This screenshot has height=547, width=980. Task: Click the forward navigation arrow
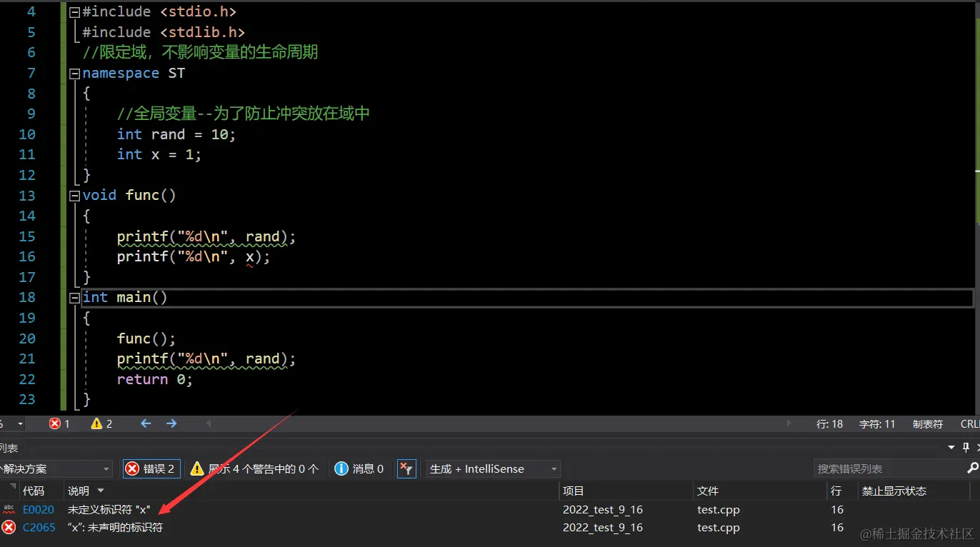[171, 423]
